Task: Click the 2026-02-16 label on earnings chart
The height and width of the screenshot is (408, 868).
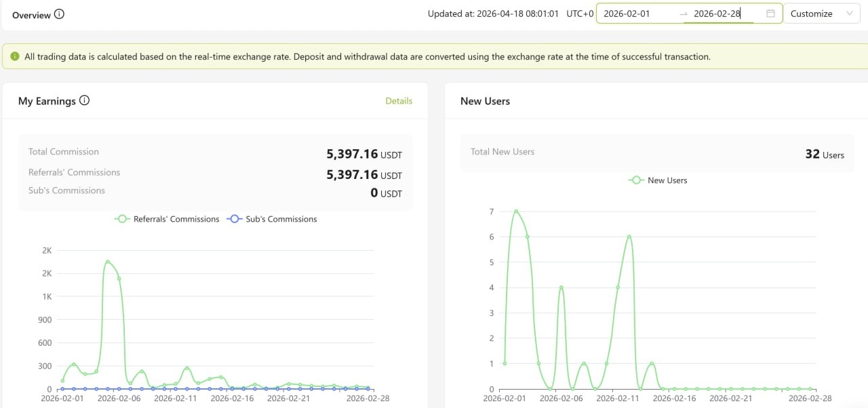Action: [232, 399]
